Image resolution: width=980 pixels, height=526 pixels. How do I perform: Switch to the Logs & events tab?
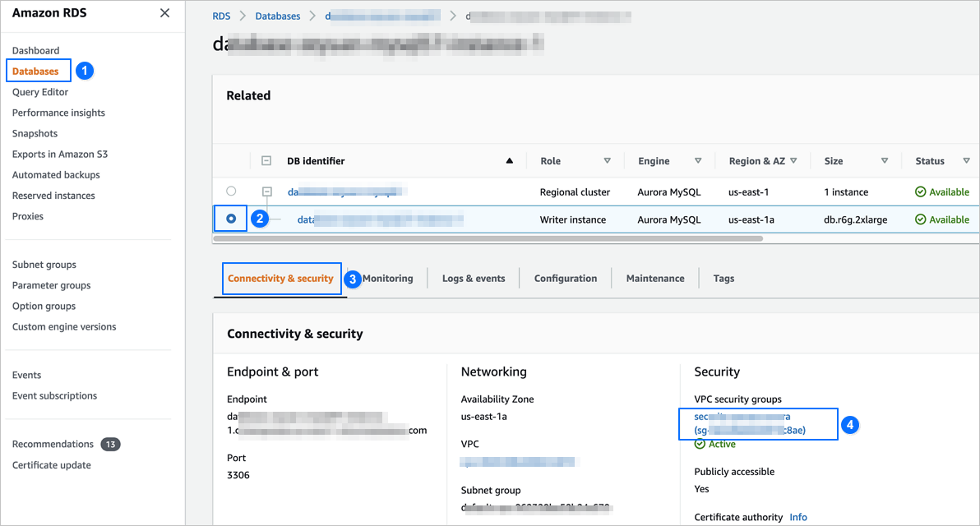click(x=474, y=279)
